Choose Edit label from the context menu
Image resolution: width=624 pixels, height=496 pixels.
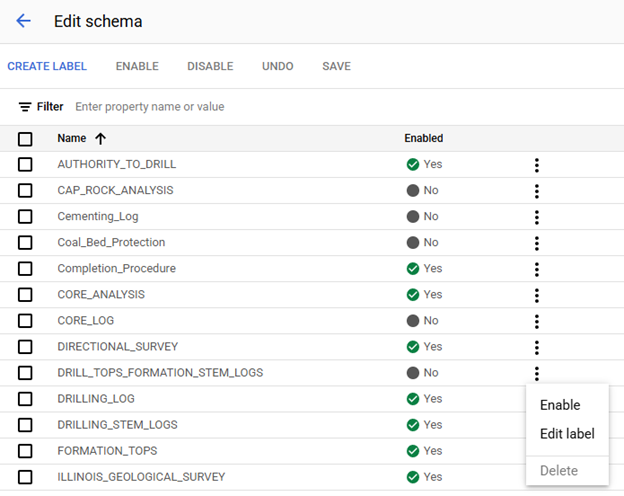point(567,434)
